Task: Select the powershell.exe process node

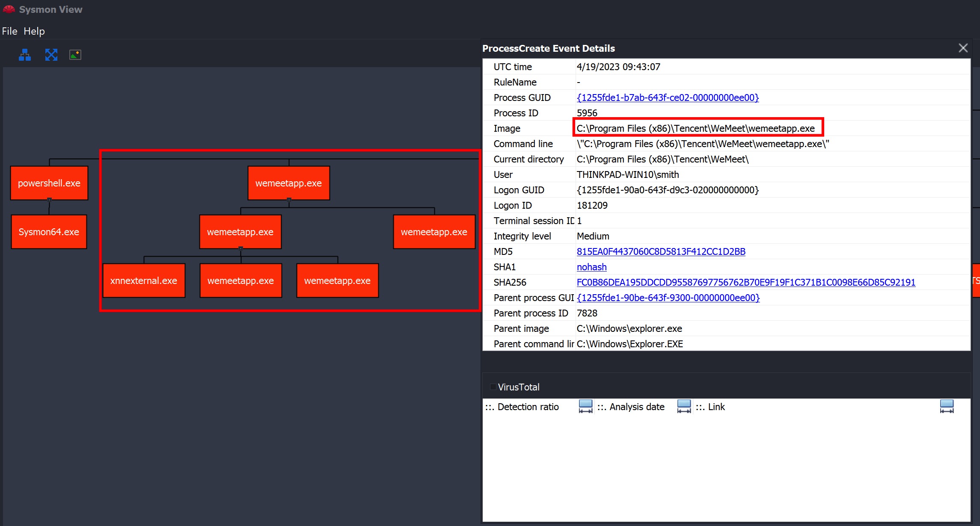Action: click(49, 183)
